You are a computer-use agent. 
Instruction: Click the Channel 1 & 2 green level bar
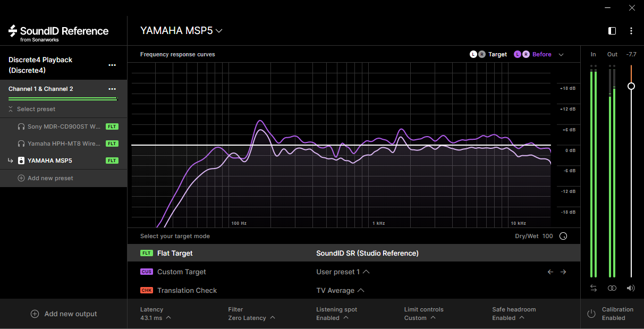tap(63, 99)
